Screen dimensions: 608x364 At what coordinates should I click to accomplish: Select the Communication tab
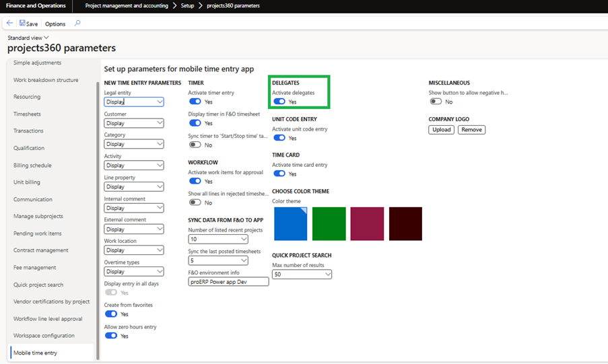pos(32,199)
